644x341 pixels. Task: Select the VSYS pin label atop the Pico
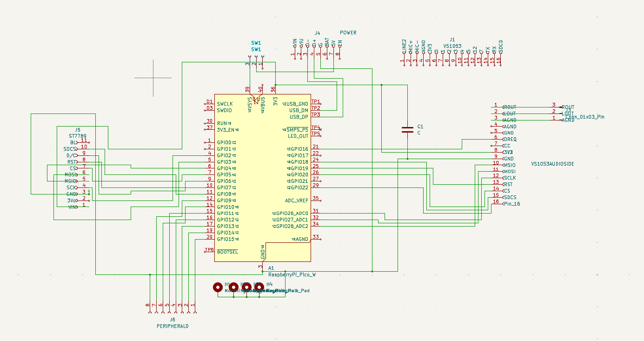[250, 105]
